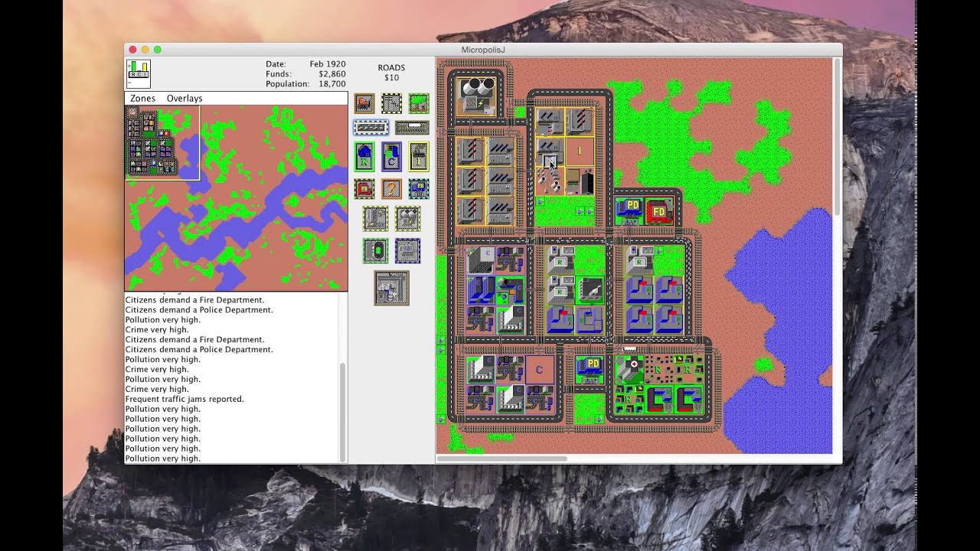Select the Airport building tool
The image size is (980, 551).
pyautogui.click(x=391, y=288)
